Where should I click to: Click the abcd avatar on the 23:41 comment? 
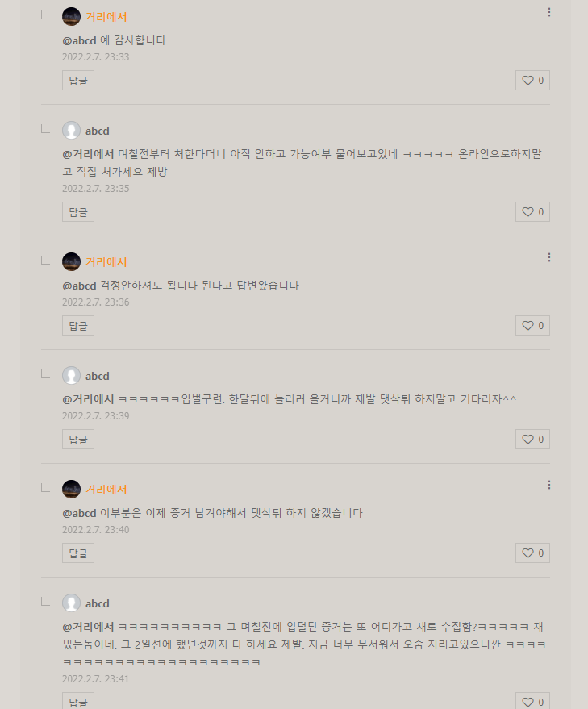click(71, 603)
